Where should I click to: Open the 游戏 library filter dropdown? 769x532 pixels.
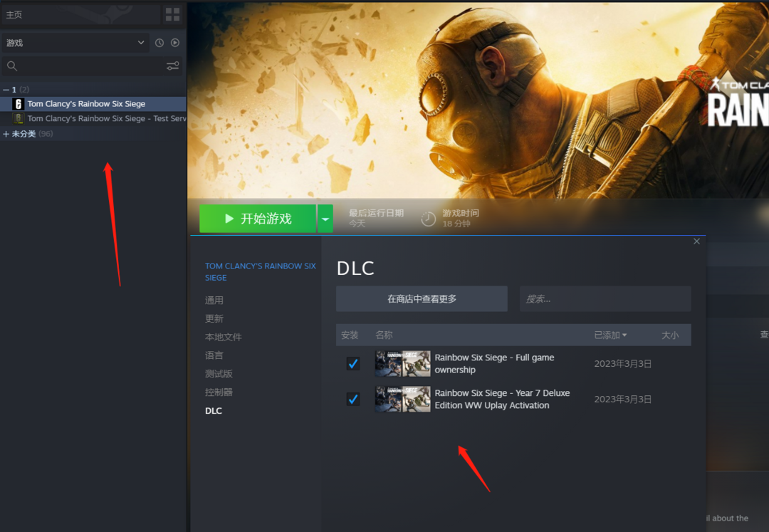75,43
